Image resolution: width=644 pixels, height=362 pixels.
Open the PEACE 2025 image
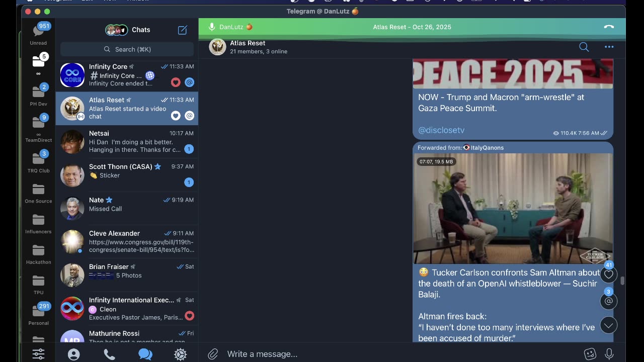(x=513, y=73)
